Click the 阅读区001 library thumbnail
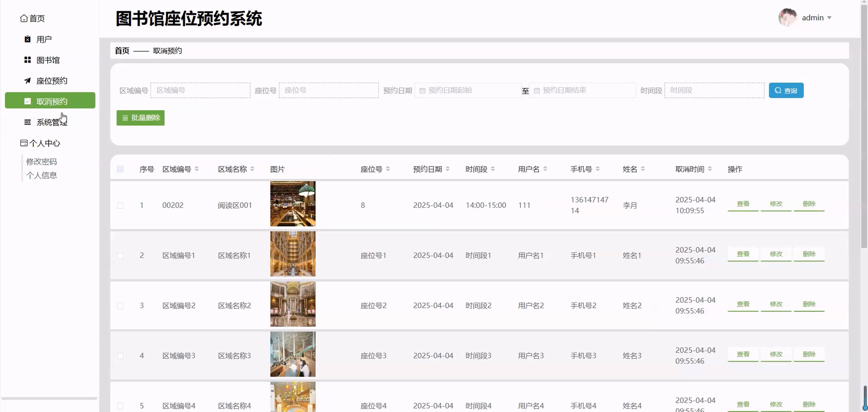The height and width of the screenshot is (412, 868). coord(293,204)
